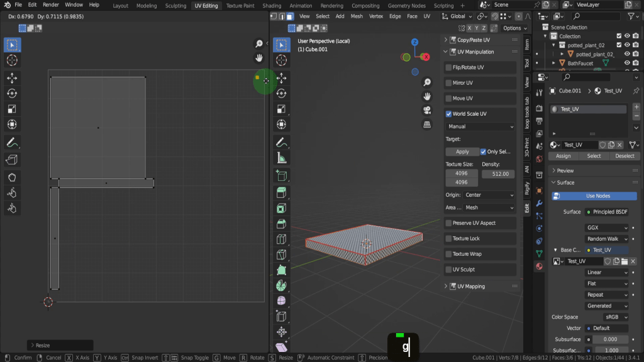Viewport: 644px width, 362px height.
Task: Open the Origin Center dropdown
Action: point(489,195)
